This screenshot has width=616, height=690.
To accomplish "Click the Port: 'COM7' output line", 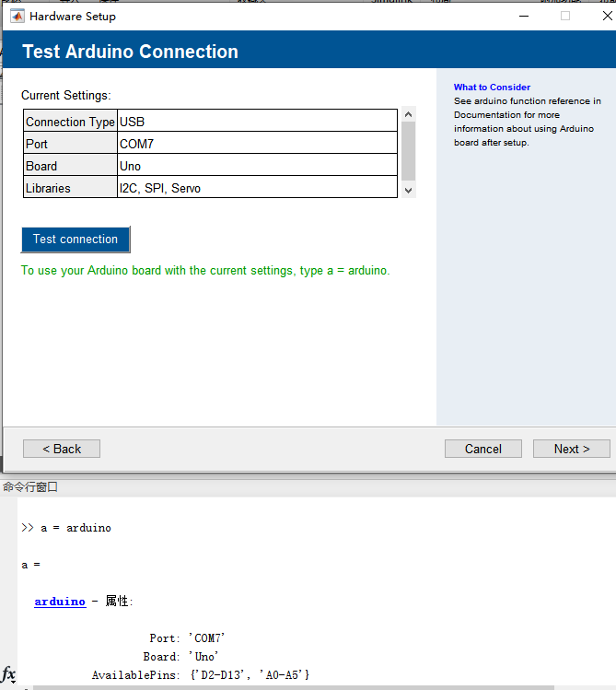I will pyautogui.click(x=187, y=638).
